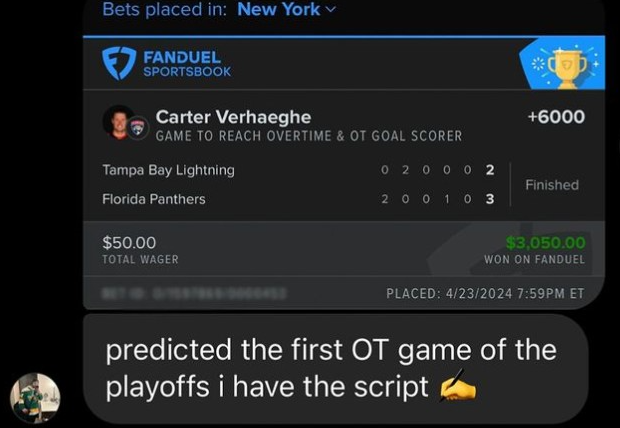The width and height of the screenshot is (620, 428).
Task: Click the placed date and time stamp
Action: [x=485, y=293]
